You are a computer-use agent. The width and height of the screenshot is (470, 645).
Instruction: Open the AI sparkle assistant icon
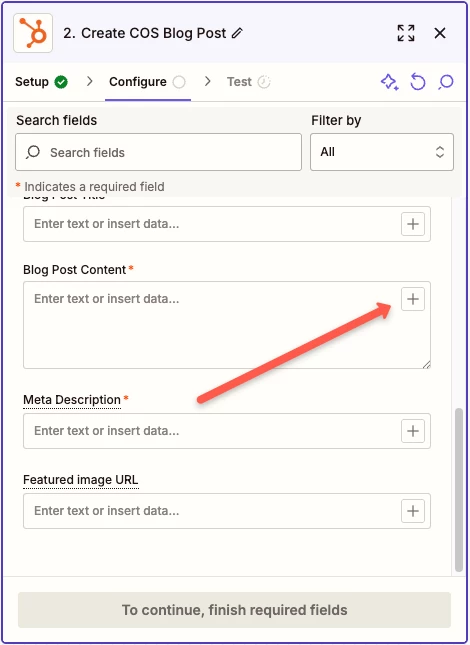[x=389, y=82]
